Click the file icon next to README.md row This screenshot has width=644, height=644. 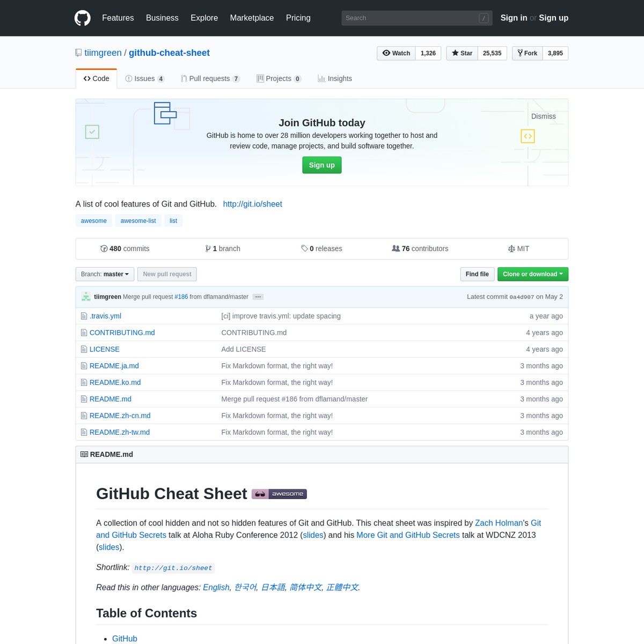(84, 399)
